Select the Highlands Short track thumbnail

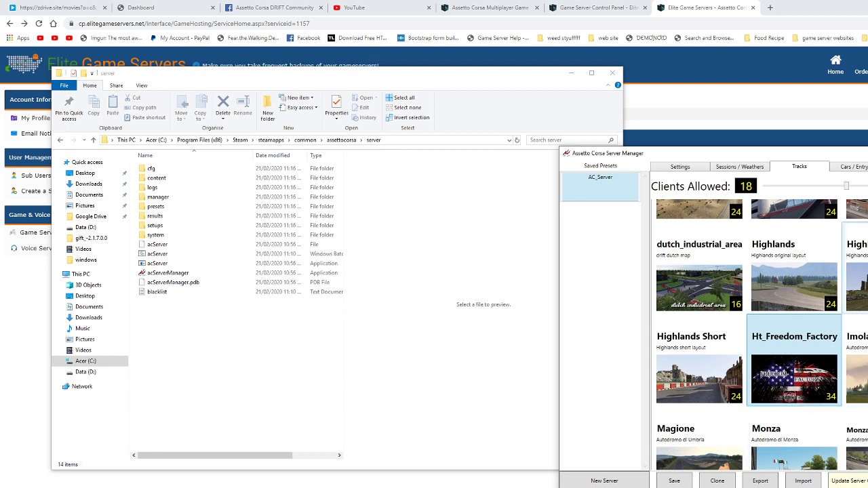pyautogui.click(x=699, y=380)
